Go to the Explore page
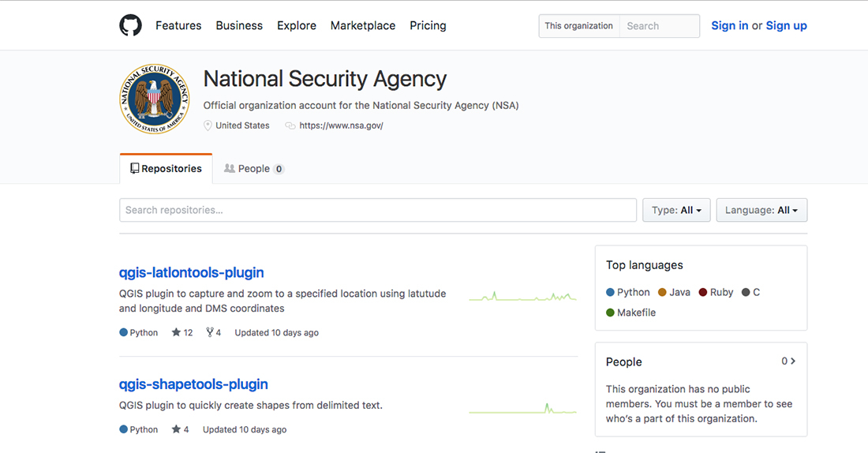The height and width of the screenshot is (453, 868). 297,25
